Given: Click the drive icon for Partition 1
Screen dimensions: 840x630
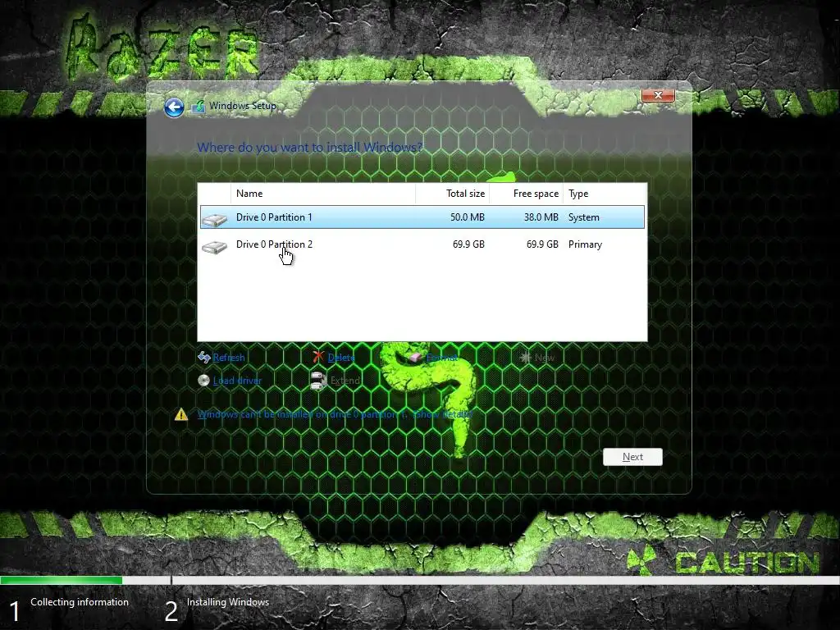Looking at the screenshot, I should (215, 219).
